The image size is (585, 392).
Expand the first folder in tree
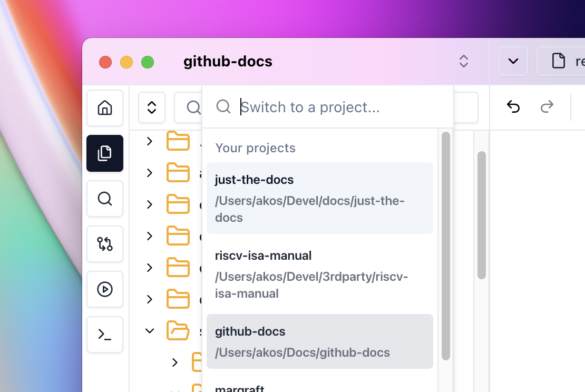pyautogui.click(x=150, y=141)
